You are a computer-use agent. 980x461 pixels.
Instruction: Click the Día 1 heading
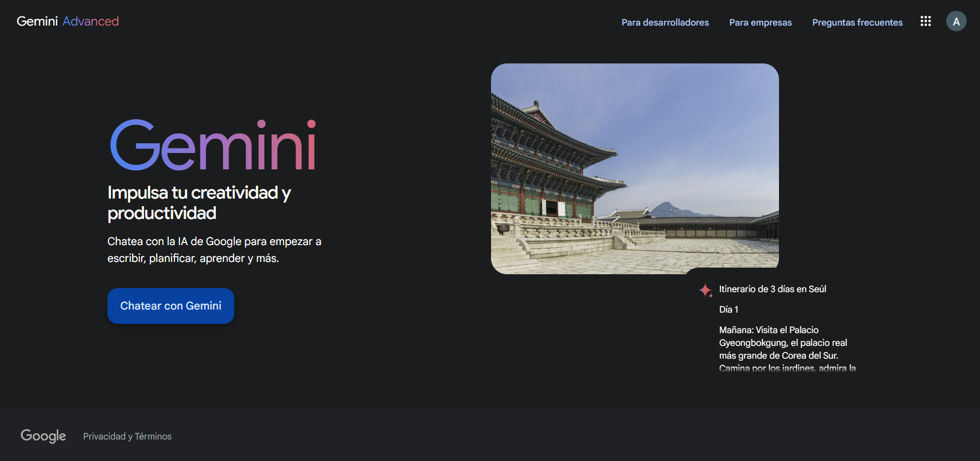728,310
